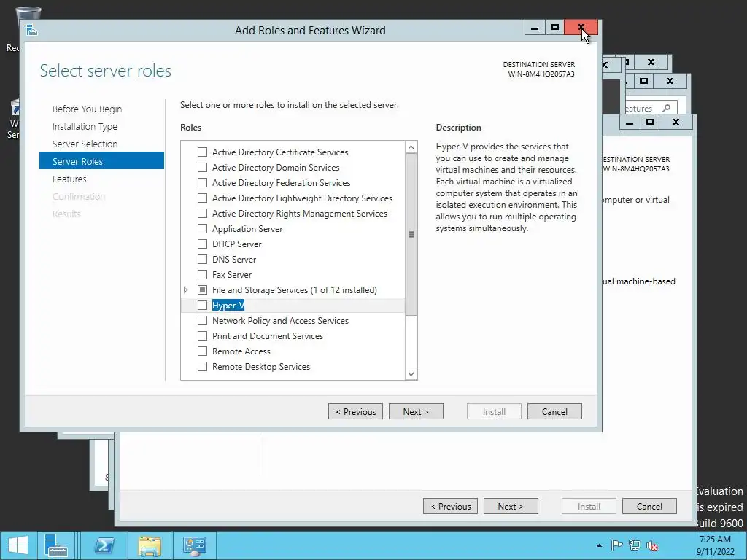747x560 pixels.
Task: Check Print and Document Services
Action: 203,335
